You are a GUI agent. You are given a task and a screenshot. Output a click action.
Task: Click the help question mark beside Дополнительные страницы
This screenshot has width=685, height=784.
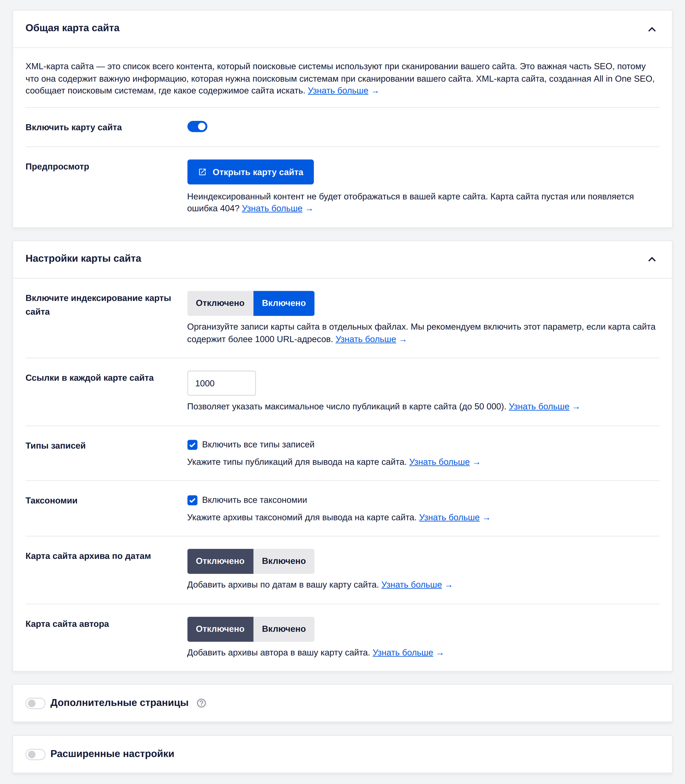click(x=201, y=703)
